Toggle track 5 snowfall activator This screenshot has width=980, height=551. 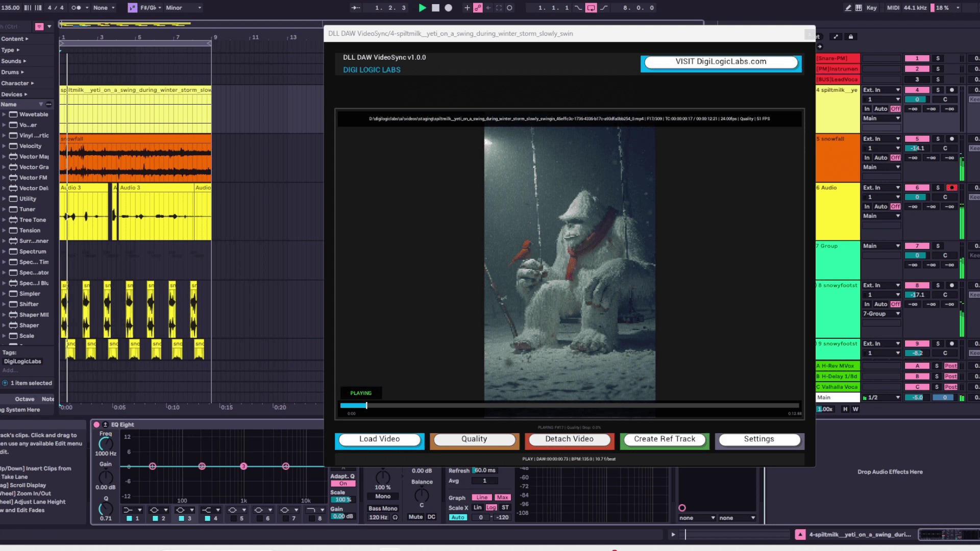tap(917, 139)
